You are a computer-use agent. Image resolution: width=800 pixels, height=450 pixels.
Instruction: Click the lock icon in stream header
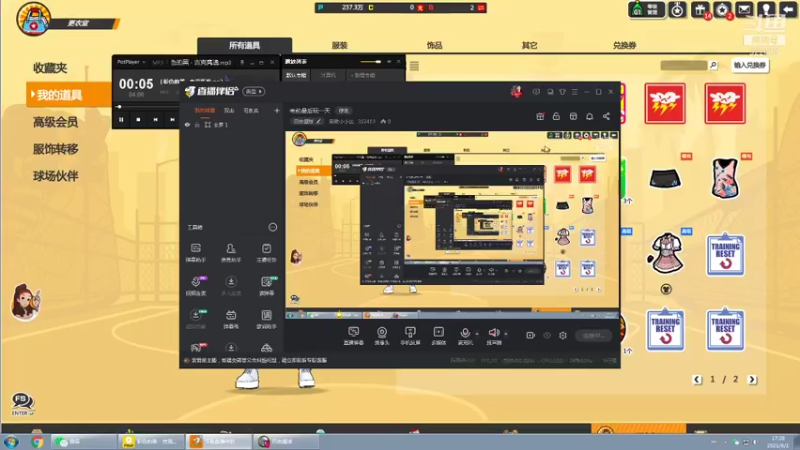pos(556,116)
